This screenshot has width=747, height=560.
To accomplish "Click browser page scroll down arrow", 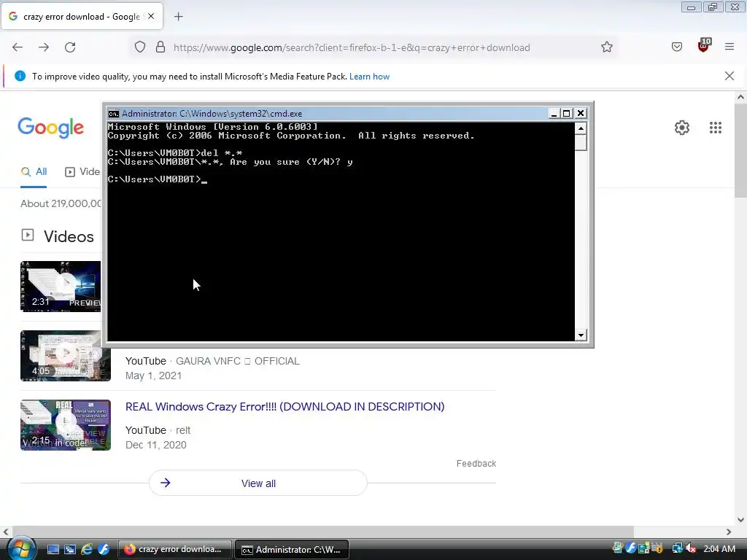I will pyautogui.click(x=740, y=519).
